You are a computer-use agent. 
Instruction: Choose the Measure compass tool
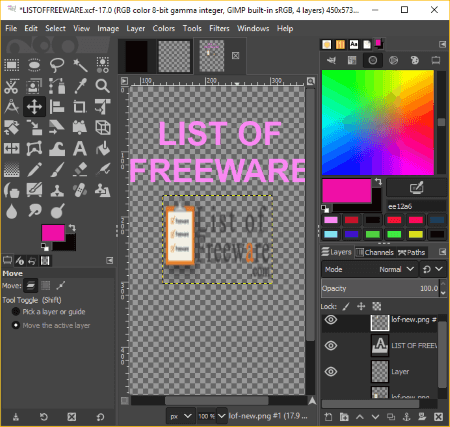[x=12, y=107]
